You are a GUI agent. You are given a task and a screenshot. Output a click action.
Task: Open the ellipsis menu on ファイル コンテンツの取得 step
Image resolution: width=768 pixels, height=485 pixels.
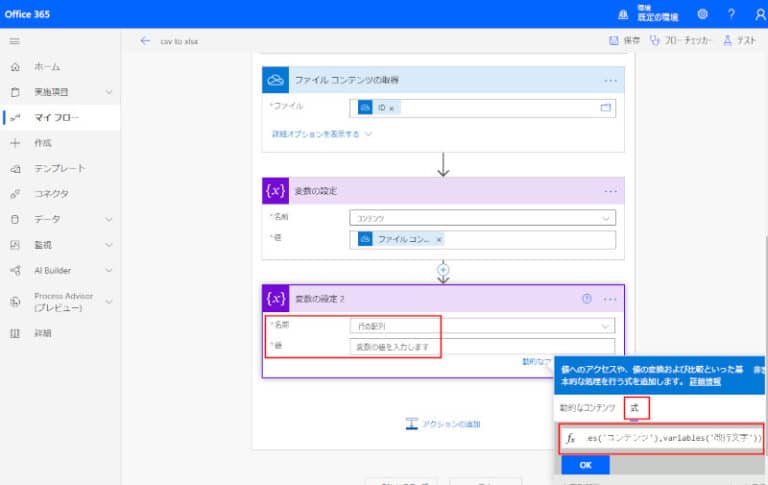[x=610, y=80]
